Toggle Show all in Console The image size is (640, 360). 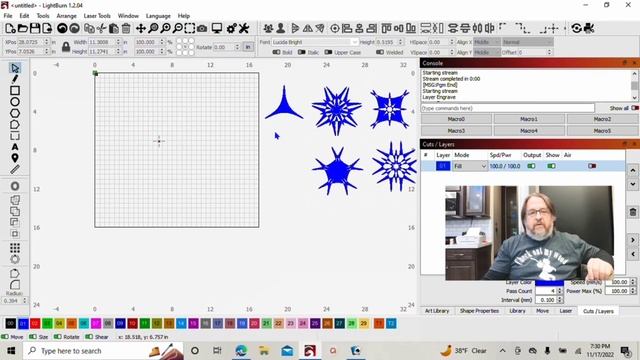coord(635,108)
